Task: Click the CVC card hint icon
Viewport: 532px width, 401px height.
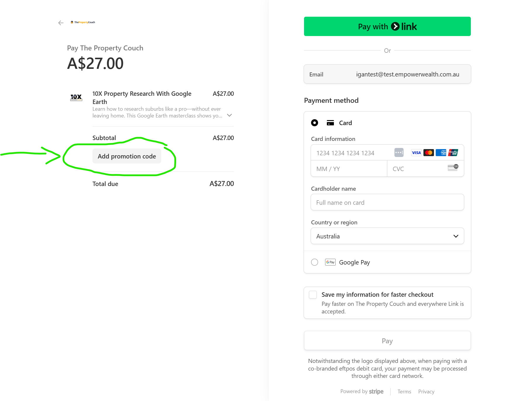Action: click(453, 168)
